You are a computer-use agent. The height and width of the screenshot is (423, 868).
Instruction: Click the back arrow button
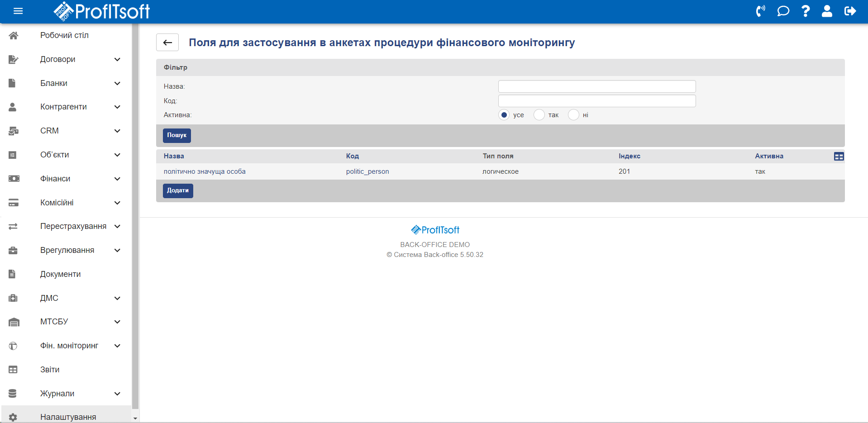167,43
